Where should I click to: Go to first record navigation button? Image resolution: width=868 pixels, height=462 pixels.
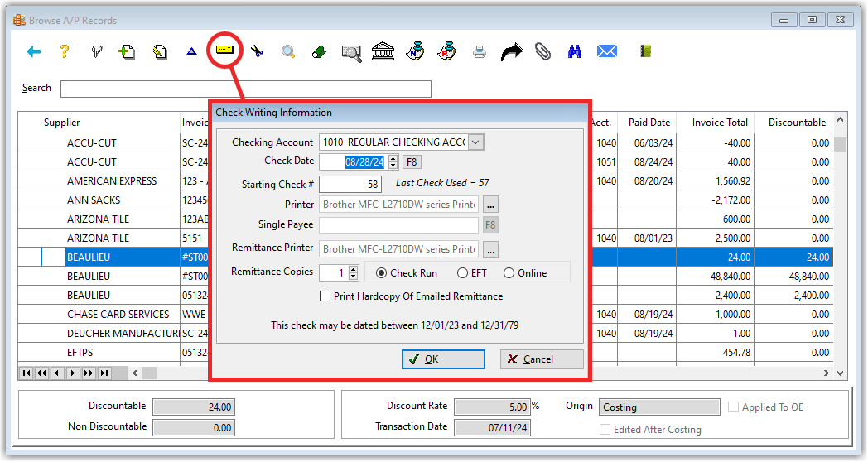click(26, 373)
